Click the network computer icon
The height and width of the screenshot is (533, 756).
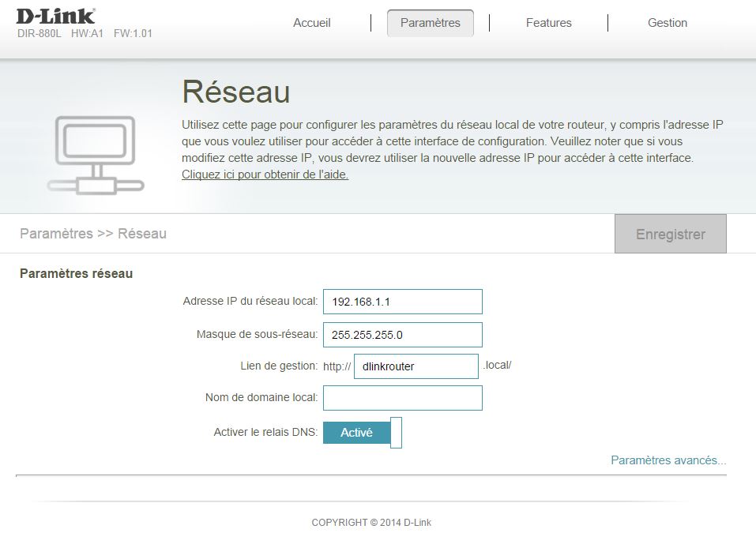click(x=95, y=154)
